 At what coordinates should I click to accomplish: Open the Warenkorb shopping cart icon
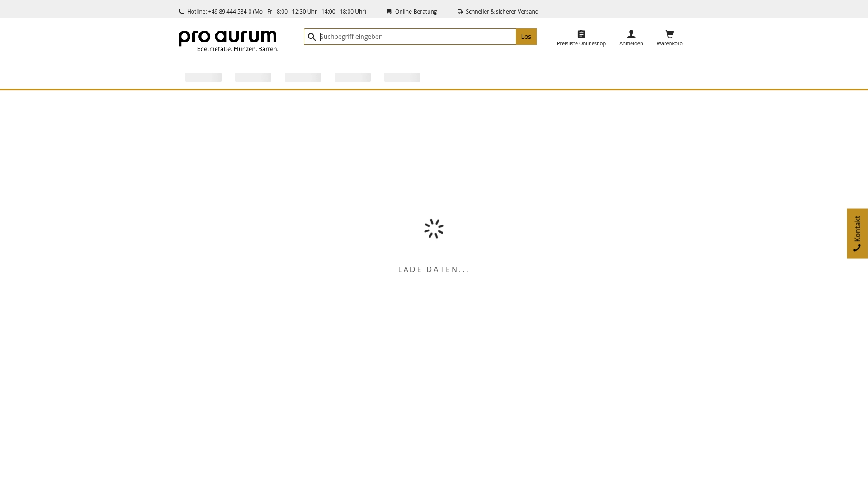(x=670, y=33)
